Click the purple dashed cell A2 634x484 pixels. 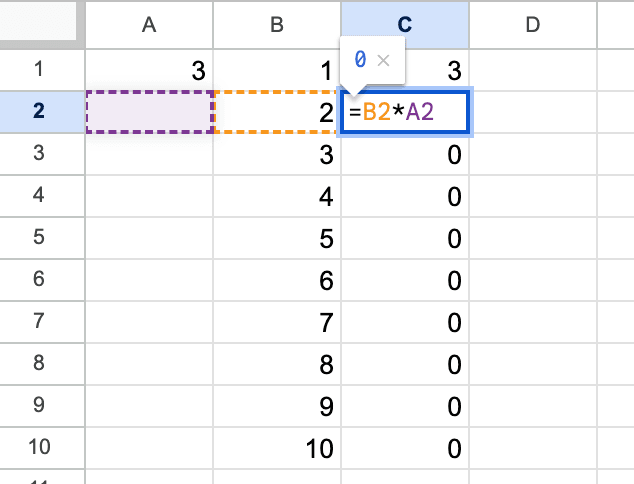pyautogui.click(x=150, y=112)
